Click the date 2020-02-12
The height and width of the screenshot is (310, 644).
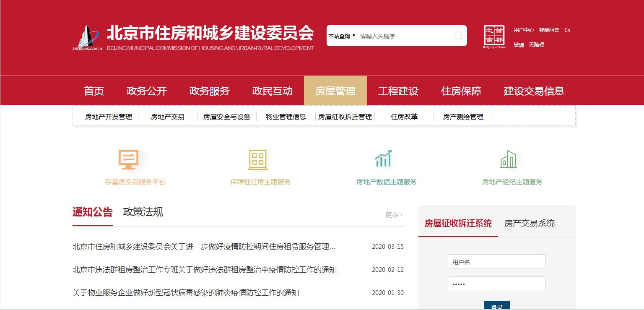388,270
